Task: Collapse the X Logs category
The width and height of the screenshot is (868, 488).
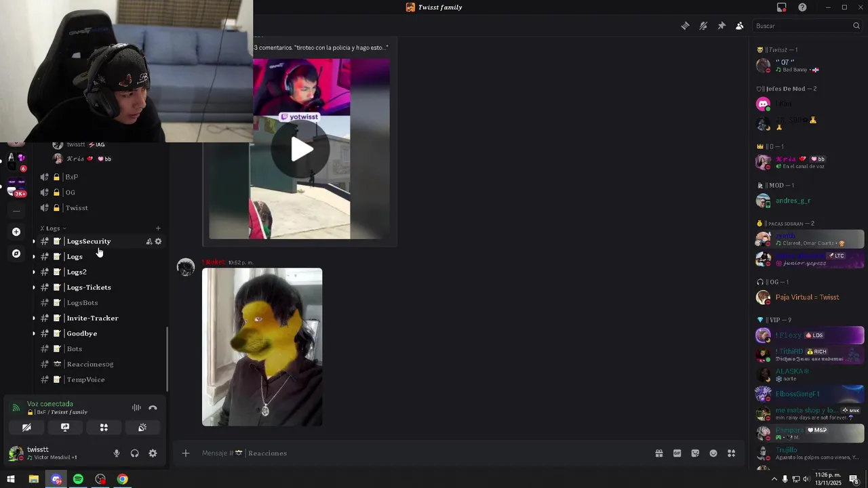Action: 53,228
